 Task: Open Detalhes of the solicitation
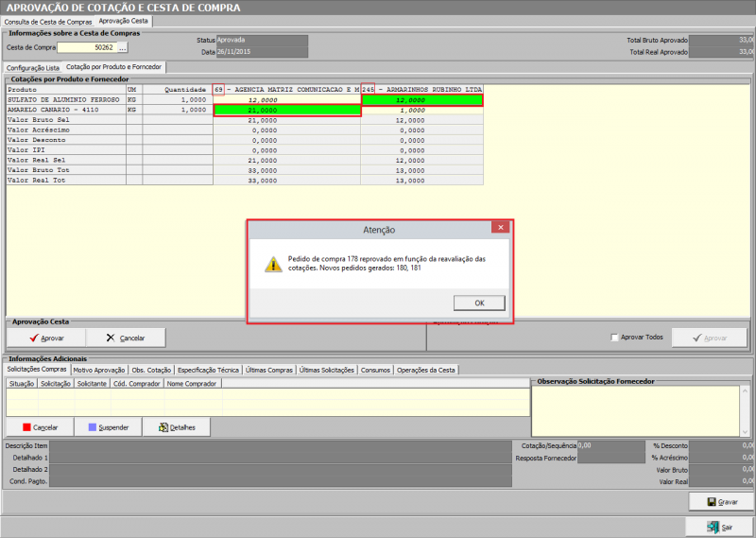(177, 427)
